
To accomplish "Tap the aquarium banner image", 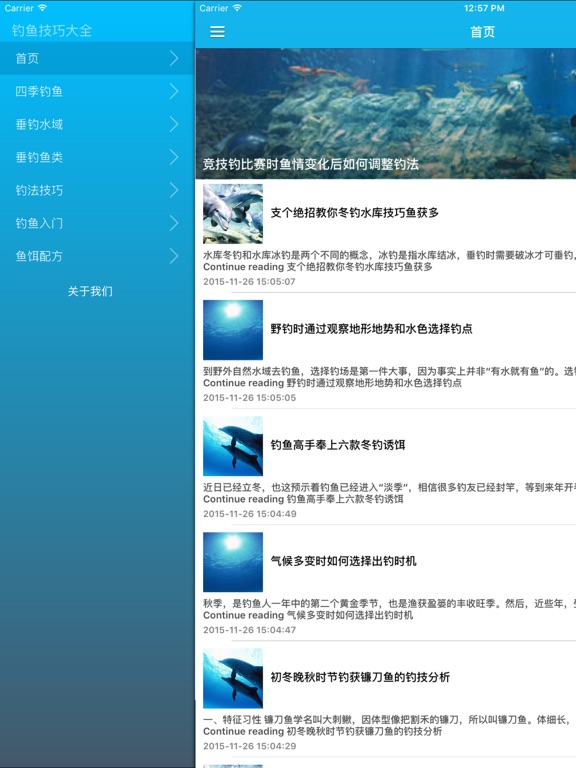I will point(385,113).
